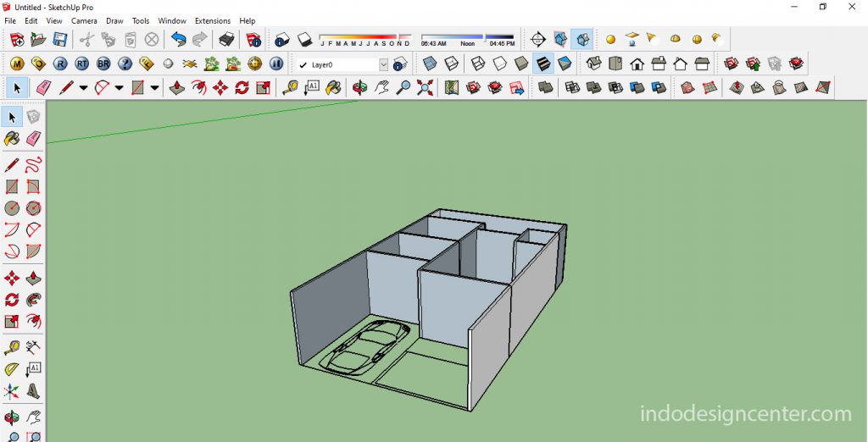Viewport: 868px width, 442px height.
Task: Select the Polygon tool
Action: click(x=33, y=208)
